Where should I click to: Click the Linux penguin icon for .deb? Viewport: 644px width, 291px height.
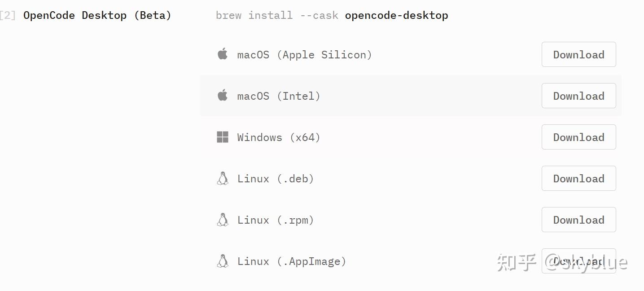coord(223,179)
